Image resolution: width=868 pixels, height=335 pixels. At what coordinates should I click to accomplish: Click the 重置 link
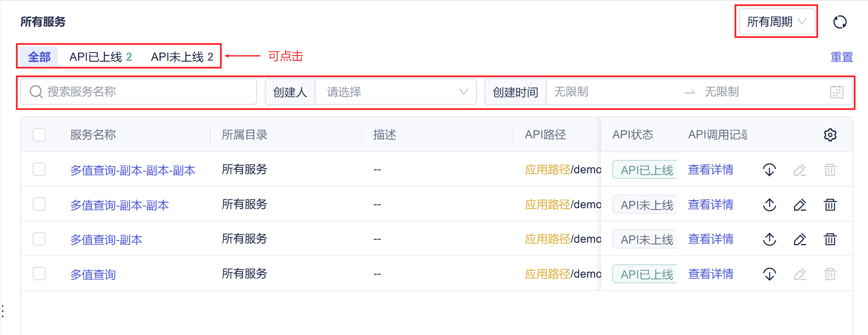841,57
